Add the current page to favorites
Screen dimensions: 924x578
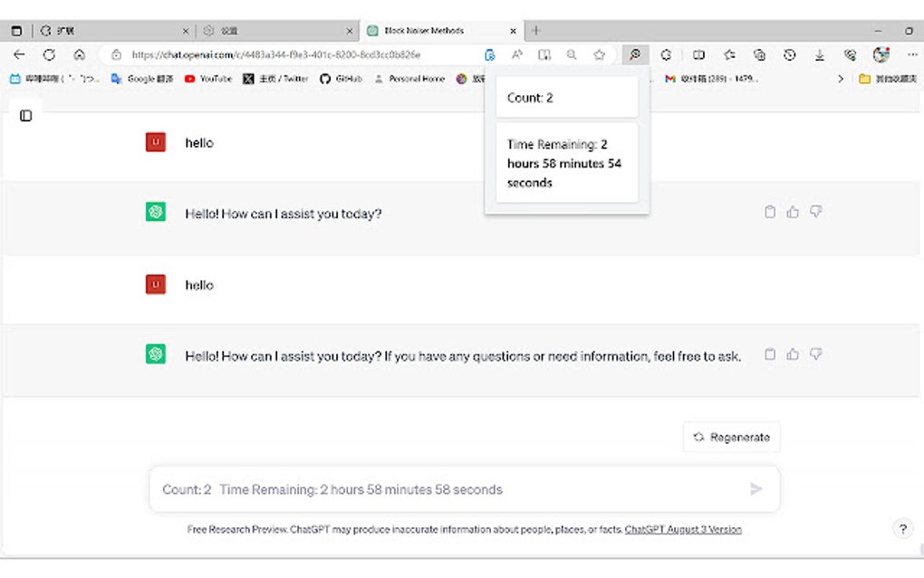click(599, 54)
